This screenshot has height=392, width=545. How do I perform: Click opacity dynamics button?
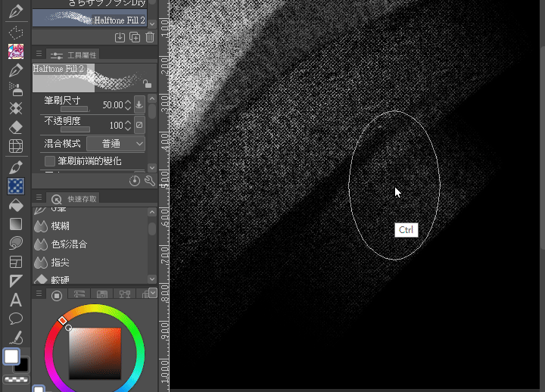139,125
